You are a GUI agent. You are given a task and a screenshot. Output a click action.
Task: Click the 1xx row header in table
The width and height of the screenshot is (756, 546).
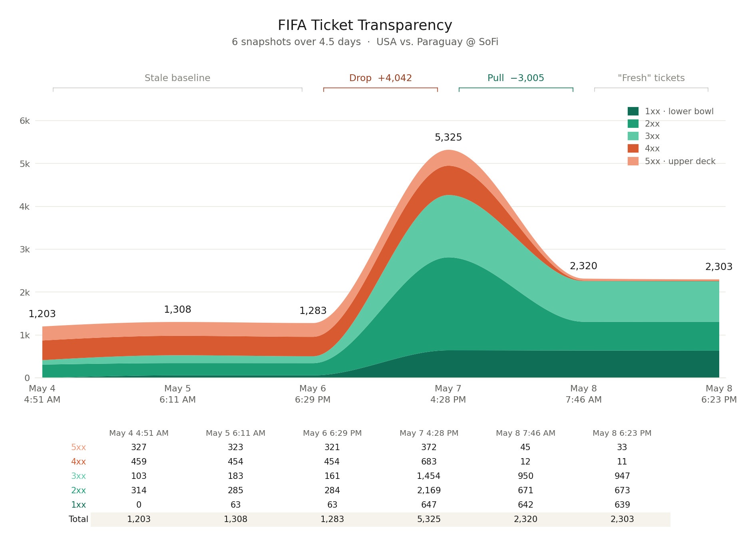click(78, 505)
